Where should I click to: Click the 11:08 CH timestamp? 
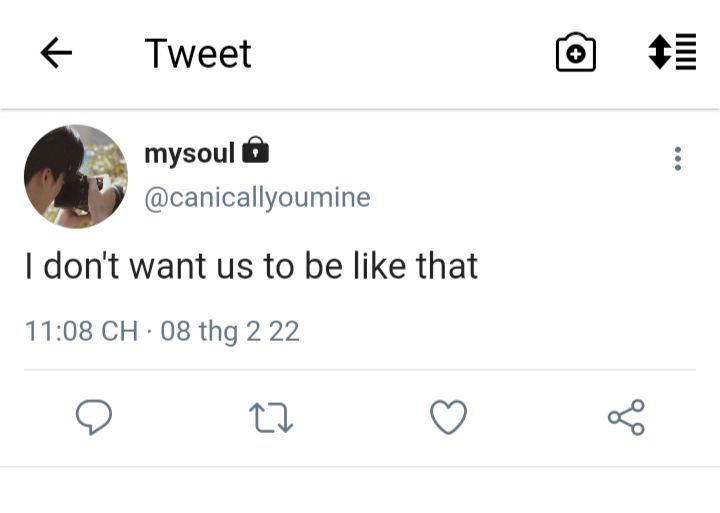[x=81, y=331]
